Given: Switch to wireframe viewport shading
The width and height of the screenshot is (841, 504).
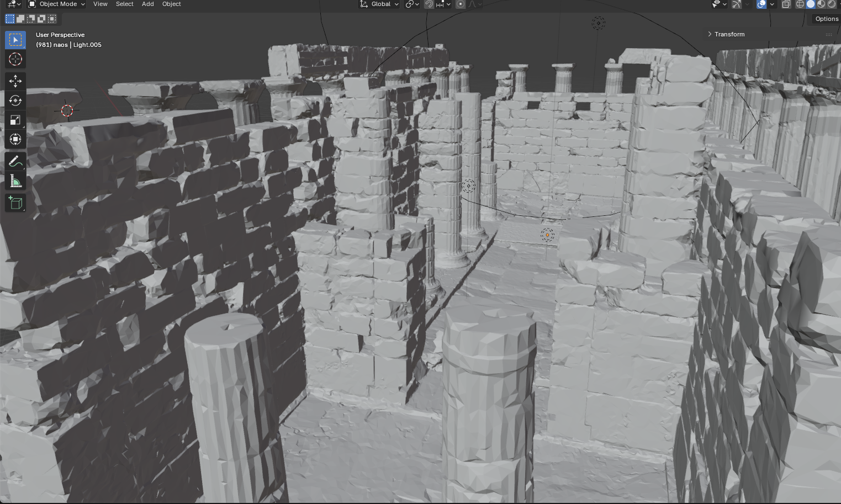Looking at the screenshot, I should click(800, 4).
